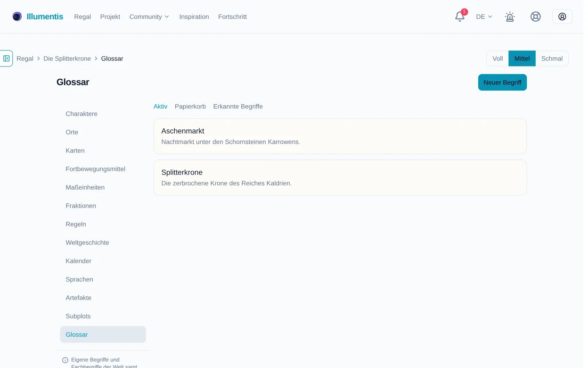Image resolution: width=588 pixels, height=368 pixels.
Task: Open the help lifebuoy icon
Action: click(536, 17)
